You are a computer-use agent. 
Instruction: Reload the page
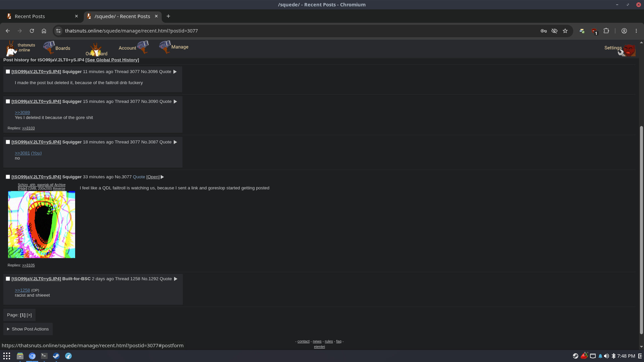pyautogui.click(x=32, y=31)
